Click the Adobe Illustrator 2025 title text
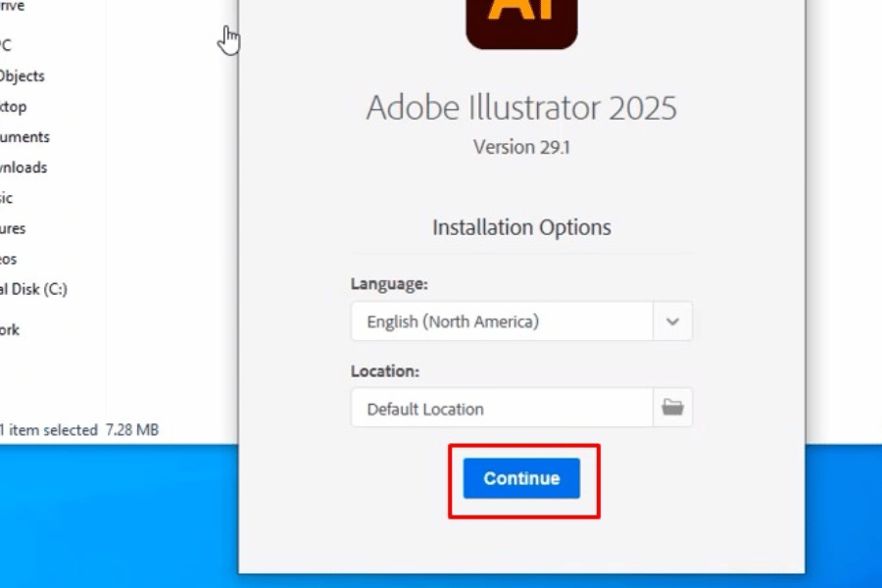This screenshot has height=588, width=882. pyautogui.click(x=521, y=108)
